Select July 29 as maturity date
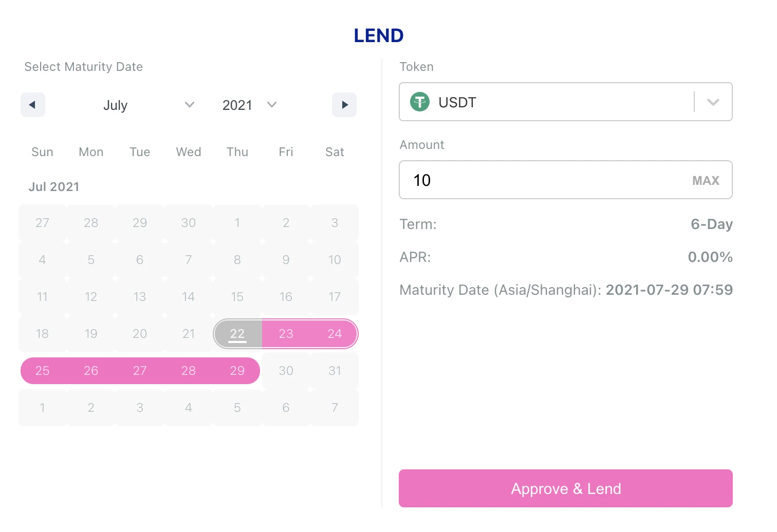Viewport: 777px width, 532px height. pyautogui.click(x=237, y=371)
